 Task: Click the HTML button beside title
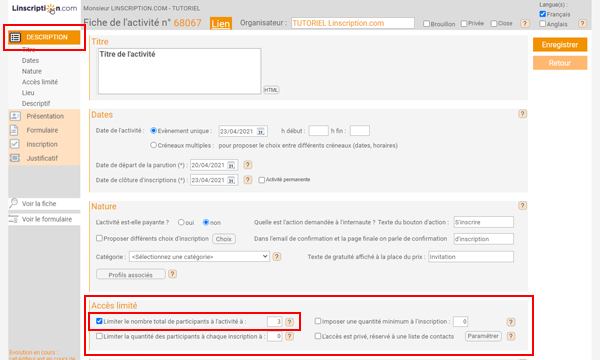pos(271,90)
